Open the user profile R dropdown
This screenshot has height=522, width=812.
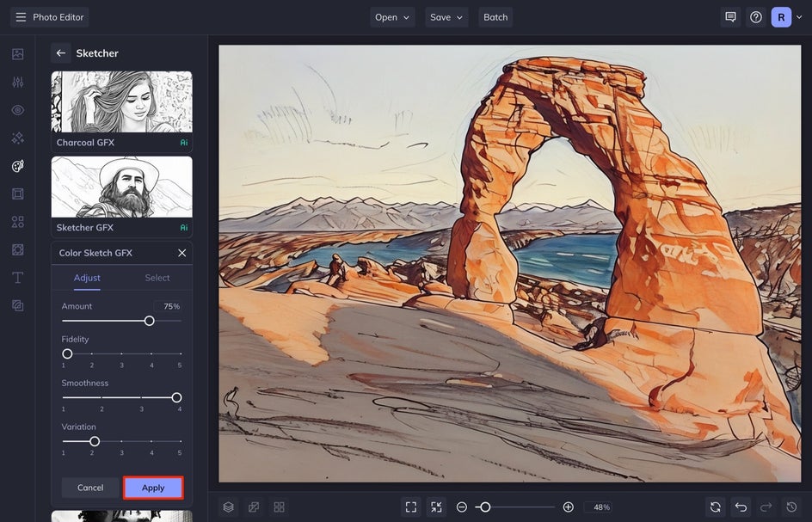coord(787,17)
